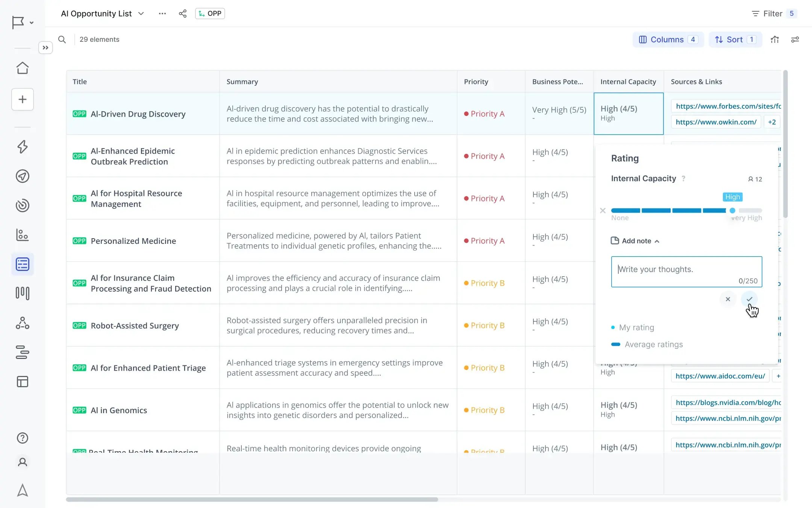Open Personalized Medicine row title
The width and height of the screenshot is (812, 508).
[133, 241]
